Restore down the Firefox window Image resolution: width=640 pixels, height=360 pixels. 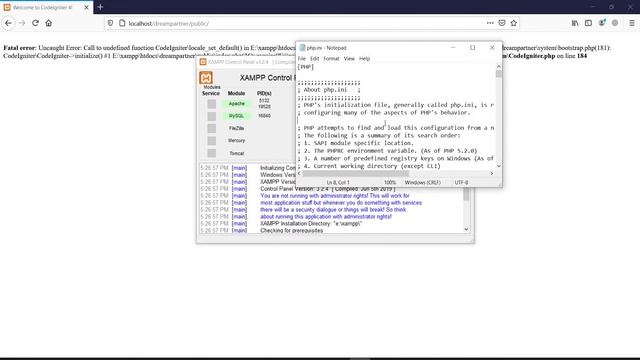point(611,7)
